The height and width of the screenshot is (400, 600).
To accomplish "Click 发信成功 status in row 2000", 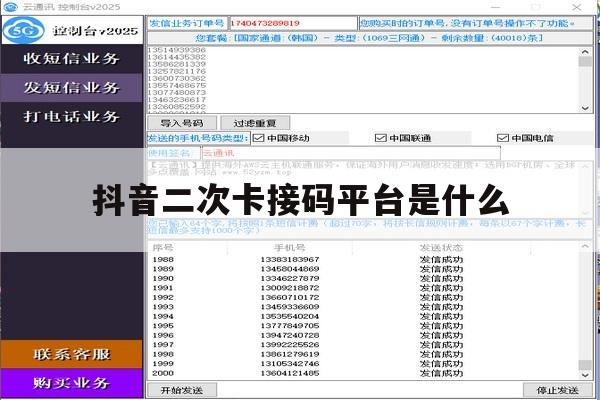I will (x=441, y=373).
